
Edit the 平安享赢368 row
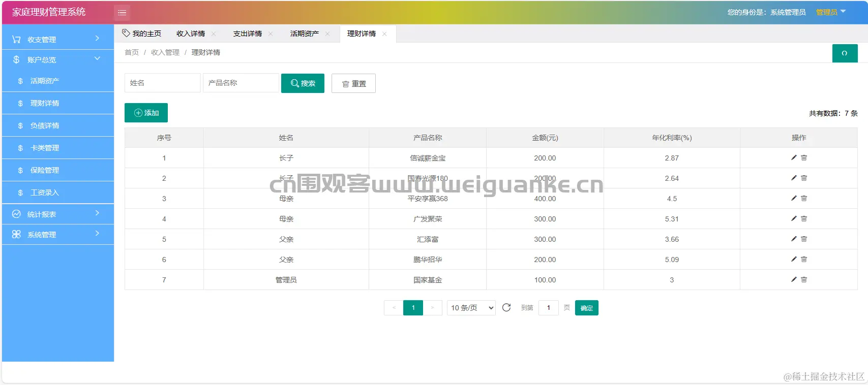794,198
